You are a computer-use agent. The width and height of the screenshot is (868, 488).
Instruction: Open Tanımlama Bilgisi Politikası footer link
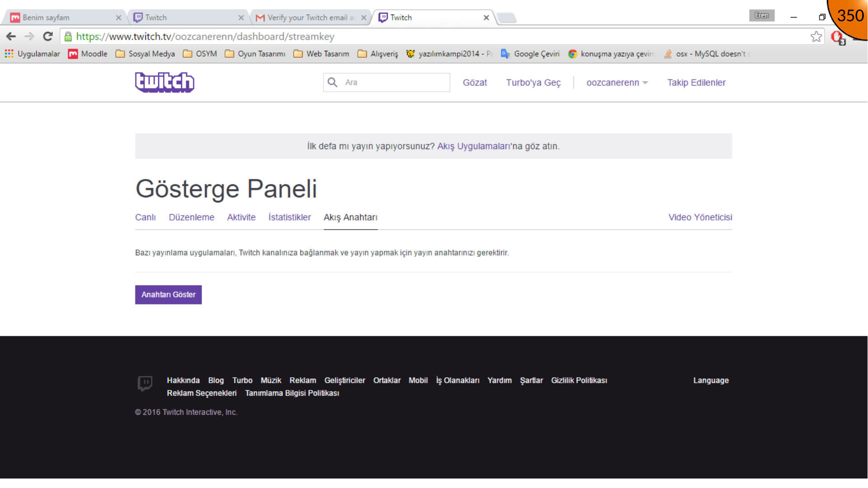click(292, 393)
